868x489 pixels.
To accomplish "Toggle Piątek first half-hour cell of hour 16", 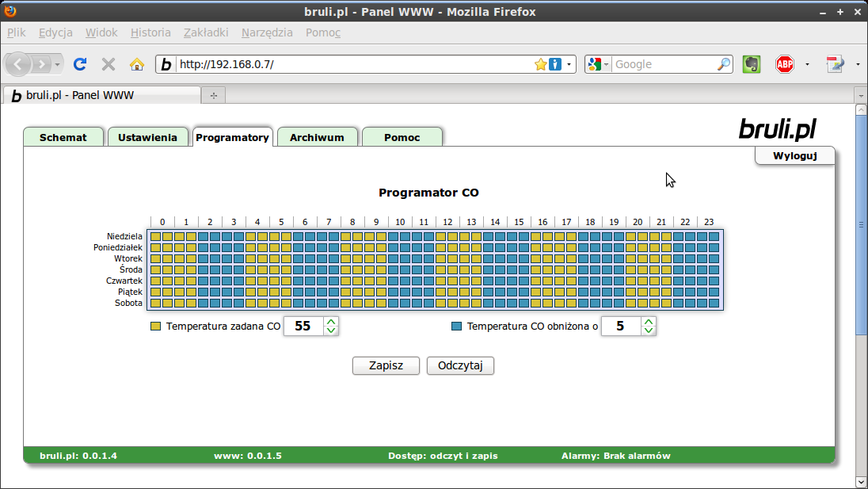I will pyautogui.click(x=535, y=292).
